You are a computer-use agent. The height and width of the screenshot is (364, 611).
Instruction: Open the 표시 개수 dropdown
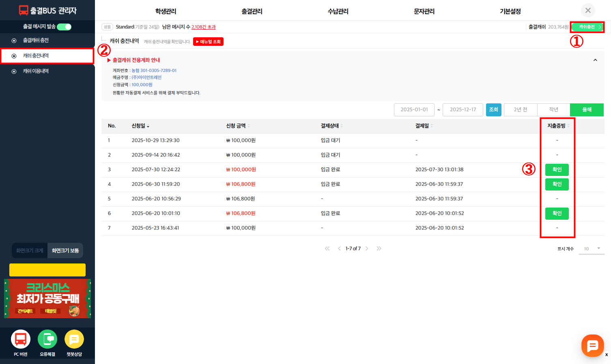(592, 248)
